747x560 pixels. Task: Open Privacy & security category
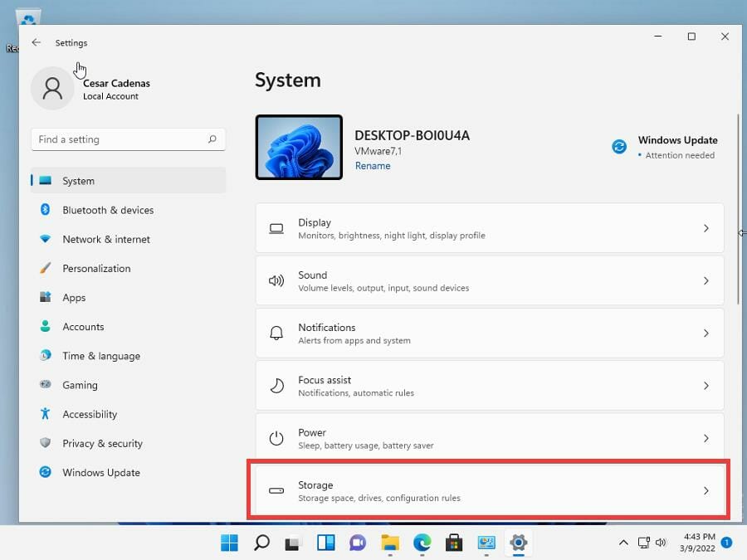pos(128,443)
